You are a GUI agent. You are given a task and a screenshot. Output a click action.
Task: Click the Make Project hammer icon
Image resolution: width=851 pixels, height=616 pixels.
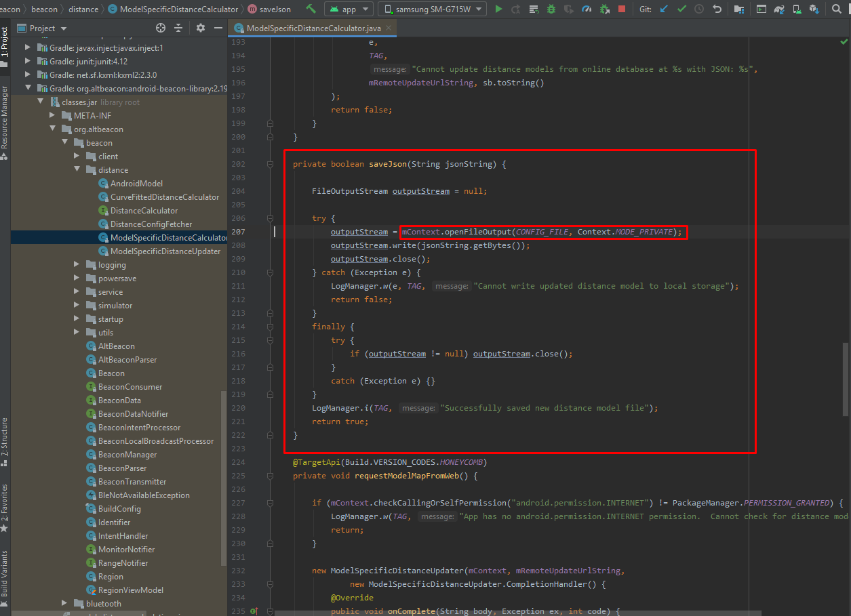point(311,9)
